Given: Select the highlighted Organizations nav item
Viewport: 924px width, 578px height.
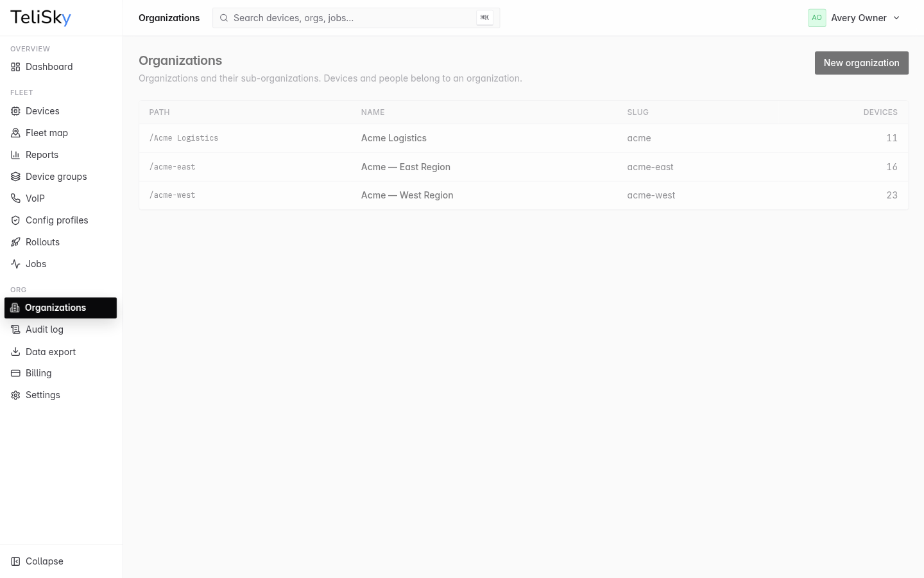Looking at the screenshot, I should tap(60, 308).
